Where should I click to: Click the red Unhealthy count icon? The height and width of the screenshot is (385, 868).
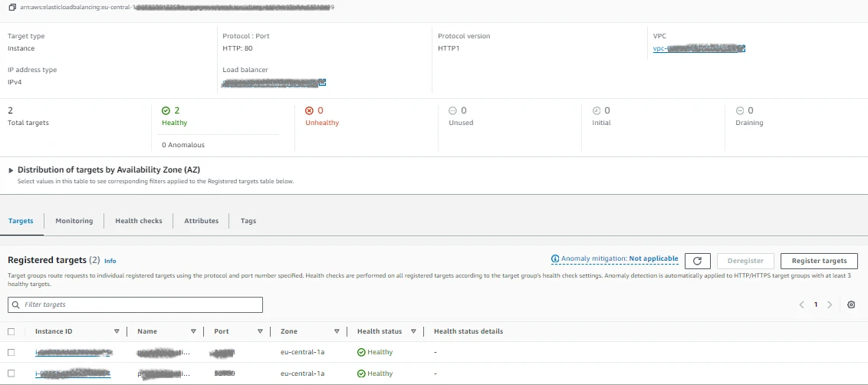[310, 110]
